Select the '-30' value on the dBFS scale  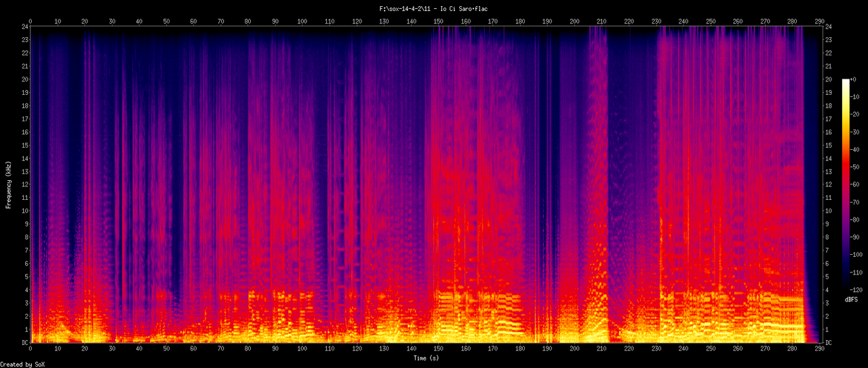pyautogui.click(x=855, y=132)
